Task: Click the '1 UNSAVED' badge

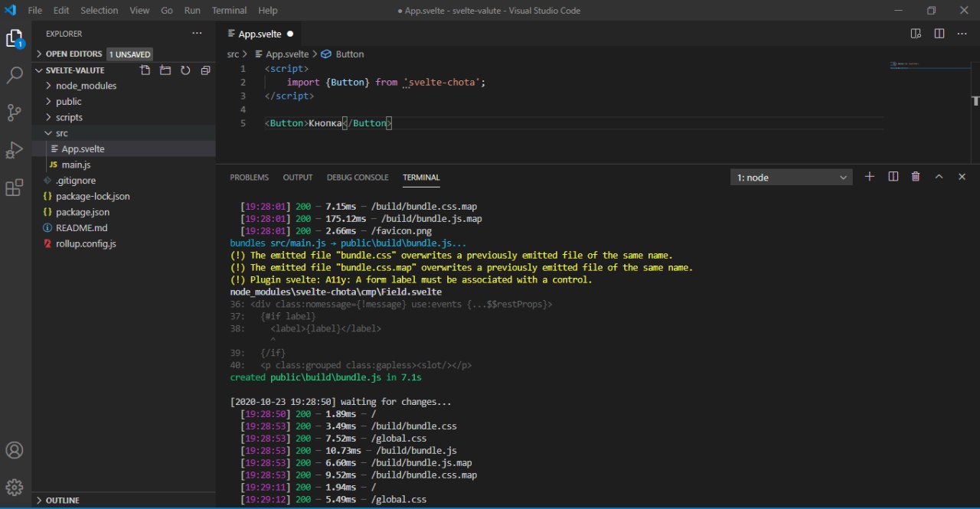Action: [x=129, y=54]
